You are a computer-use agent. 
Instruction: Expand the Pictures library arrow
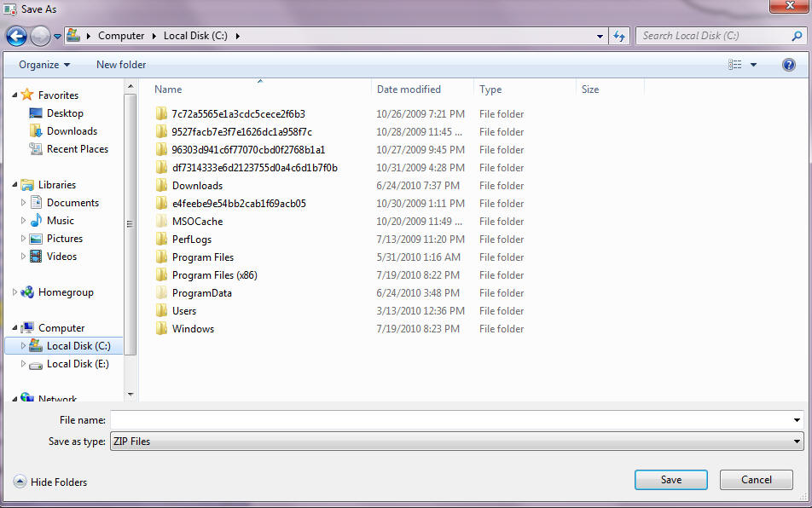tap(23, 239)
